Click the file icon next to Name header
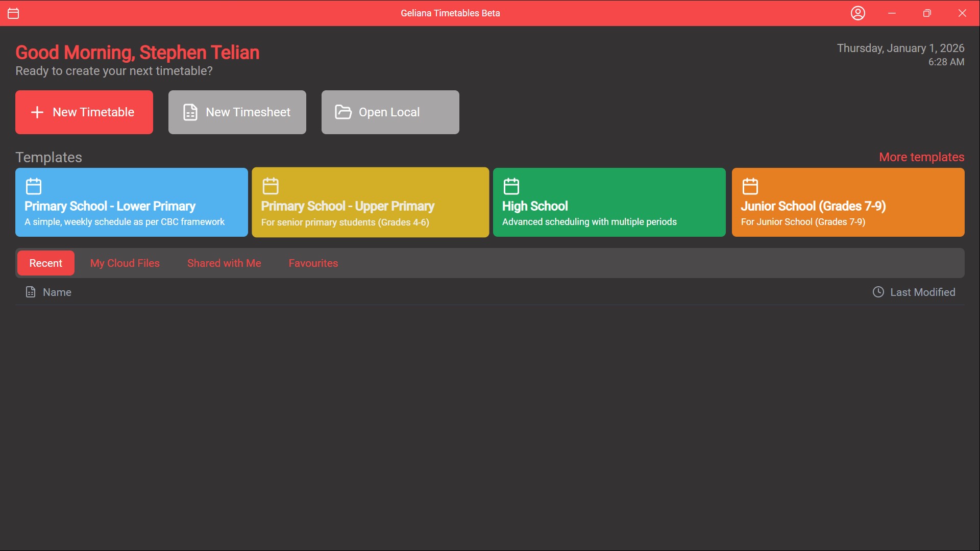The width and height of the screenshot is (980, 551). [31, 292]
